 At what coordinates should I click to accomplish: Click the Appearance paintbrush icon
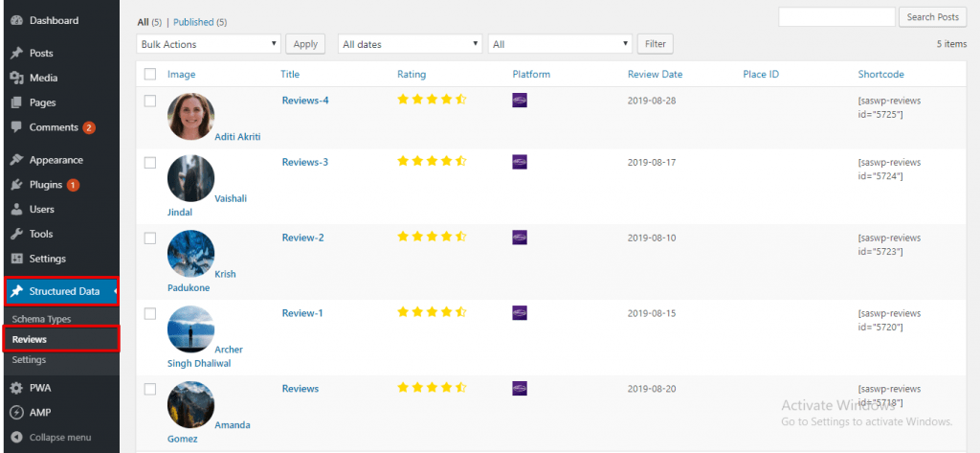coord(17,160)
